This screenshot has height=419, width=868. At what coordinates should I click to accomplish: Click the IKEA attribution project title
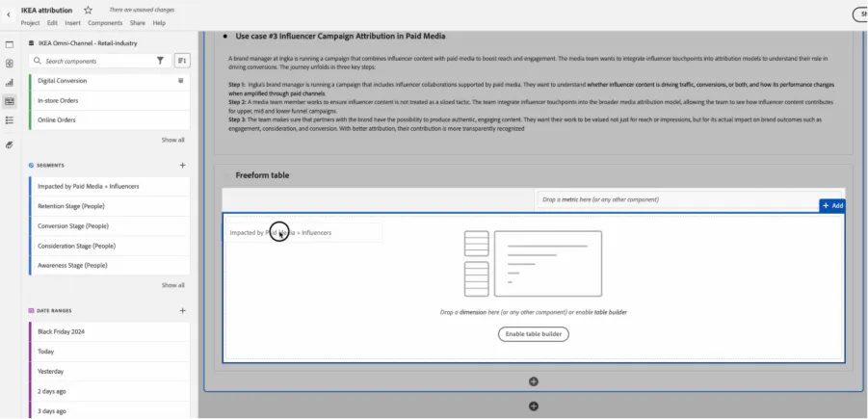(x=46, y=10)
